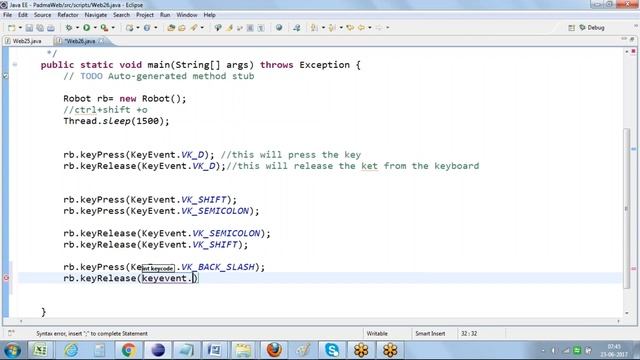Open the Search dropdown arrow
Image resolution: width=640 pixels, height=360 pixels.
(x=202, y=28)
